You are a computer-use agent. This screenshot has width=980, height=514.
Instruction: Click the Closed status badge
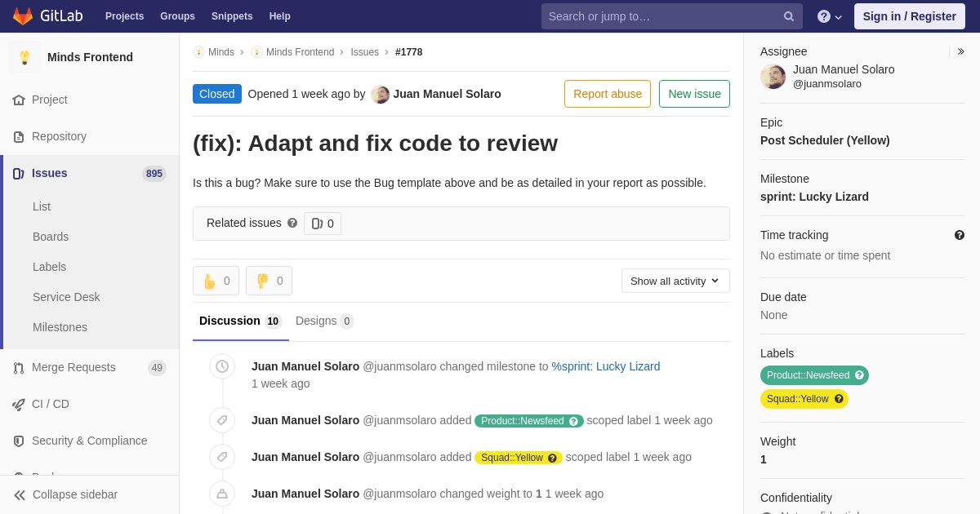pyautogui.click(x=217, y=94)
